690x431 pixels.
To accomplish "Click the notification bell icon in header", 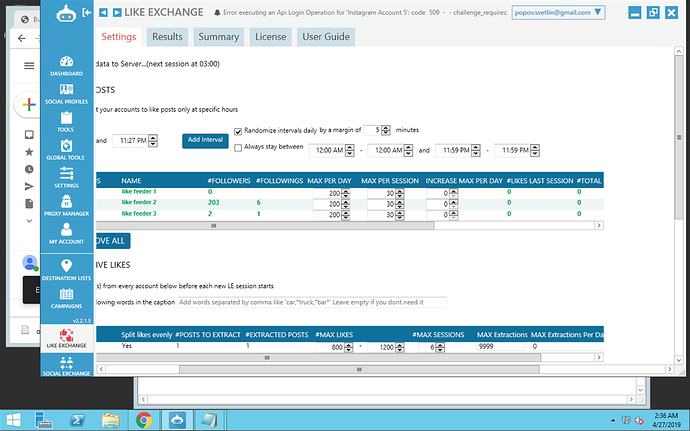I will [217, 13].
